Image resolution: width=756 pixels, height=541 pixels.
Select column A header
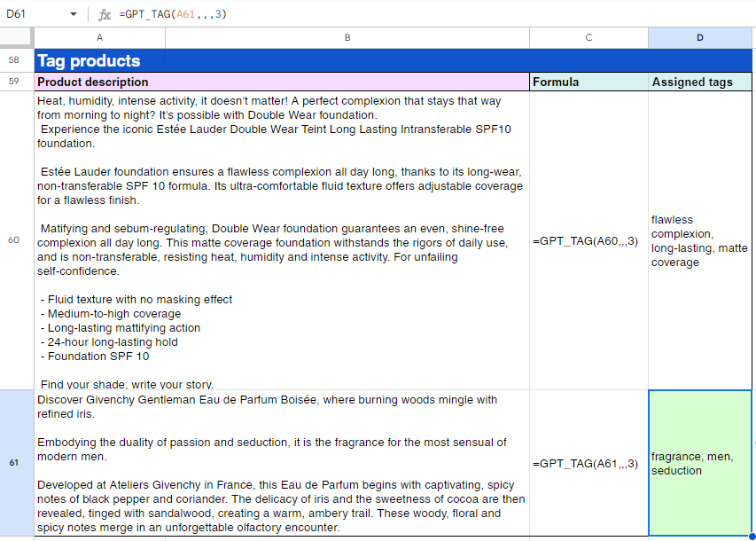tap(99, 37)
